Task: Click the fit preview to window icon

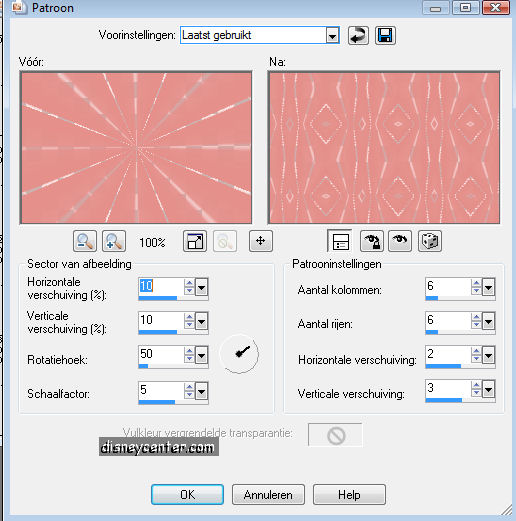Action: (195, 241)
